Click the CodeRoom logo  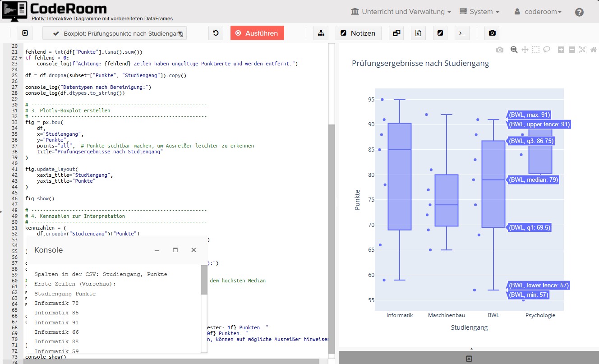54,9
